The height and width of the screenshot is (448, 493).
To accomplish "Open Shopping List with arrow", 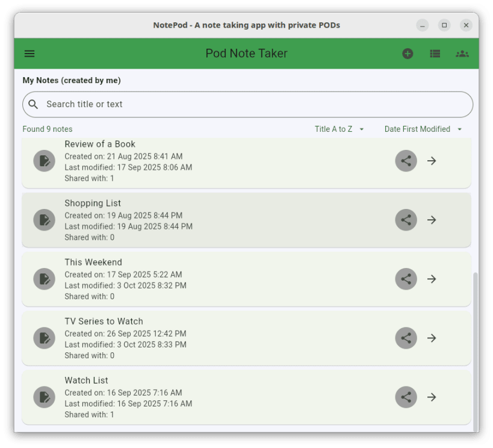I will [x=432, y=220].
